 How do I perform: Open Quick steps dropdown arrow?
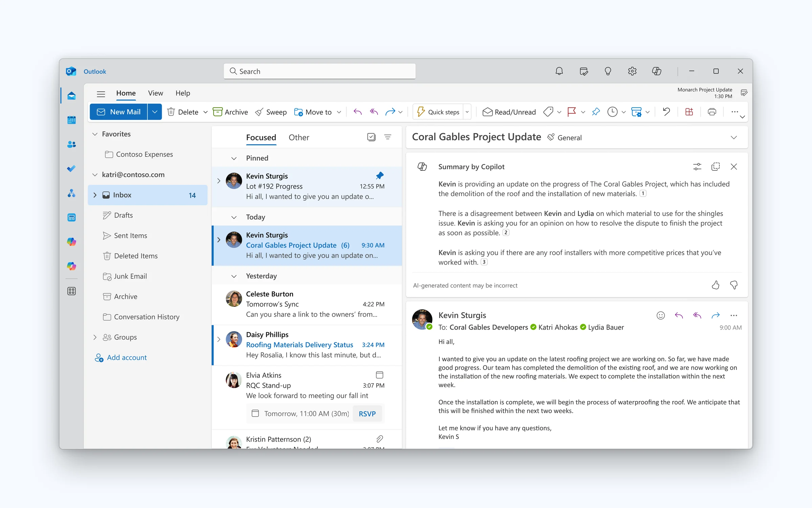coord(467,112)
